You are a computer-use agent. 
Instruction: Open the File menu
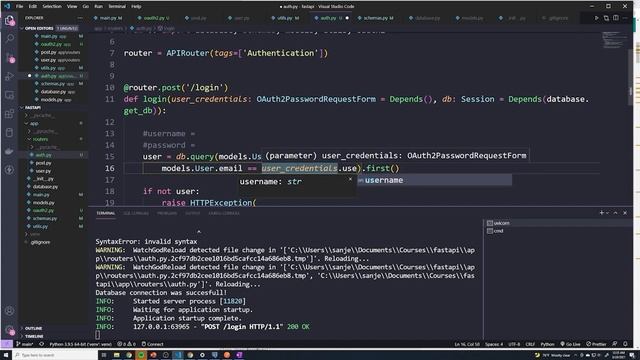[19, 6]
